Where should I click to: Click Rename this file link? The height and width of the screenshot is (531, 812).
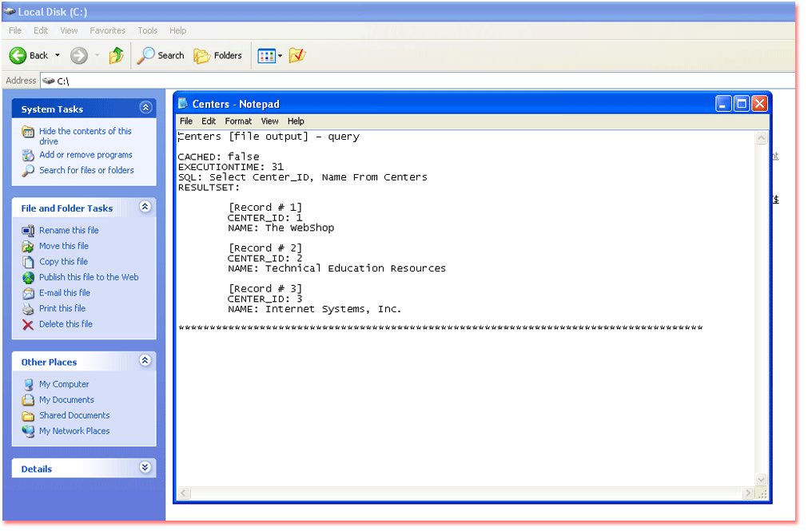(x=69, y=230)
